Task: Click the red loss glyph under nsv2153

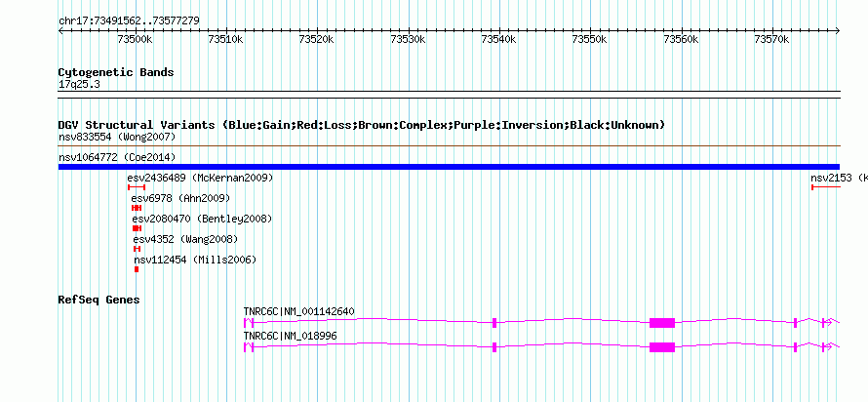Action: (x=826, y=187)
